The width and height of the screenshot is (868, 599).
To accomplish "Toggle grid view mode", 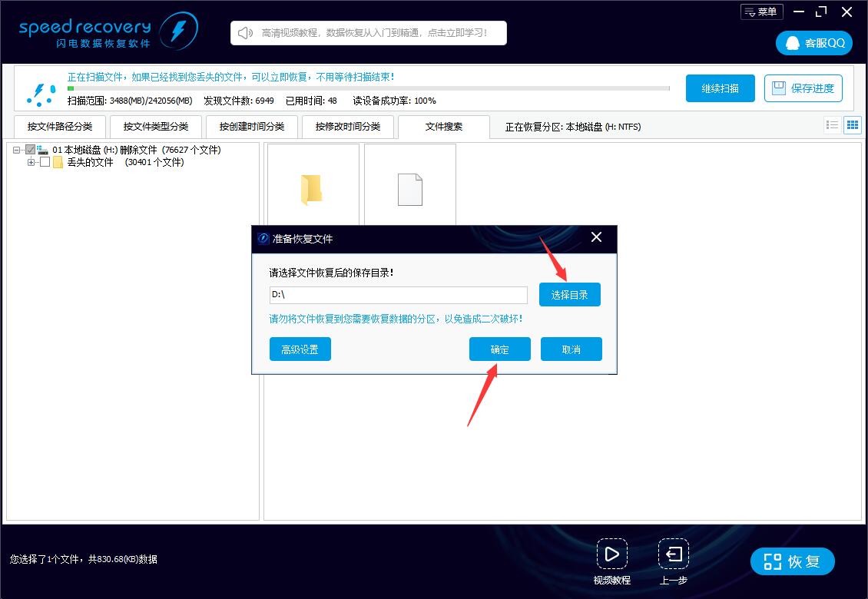I will [852, 124].
